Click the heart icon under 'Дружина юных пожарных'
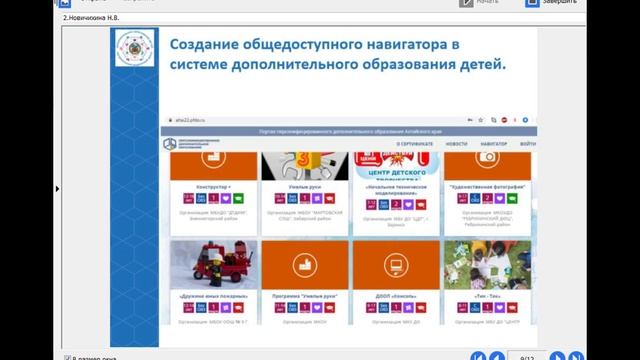Screen dimensions: 640x360 pyautogui.click(x=226, y=307)
